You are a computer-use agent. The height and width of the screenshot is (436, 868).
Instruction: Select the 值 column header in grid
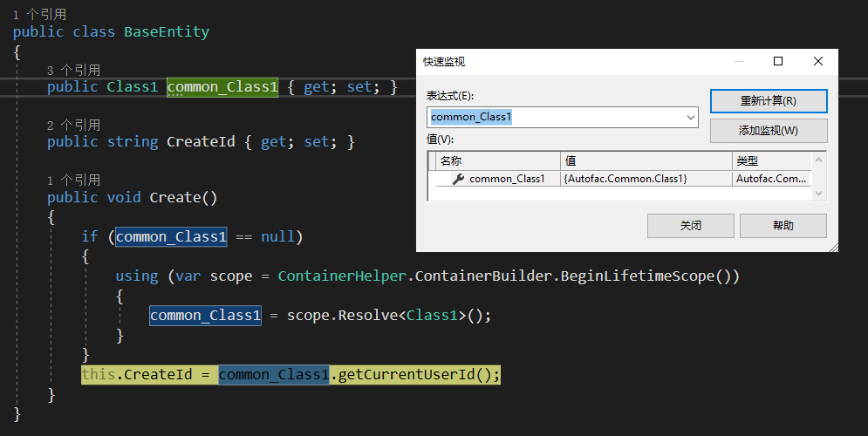tap(646, 160)
